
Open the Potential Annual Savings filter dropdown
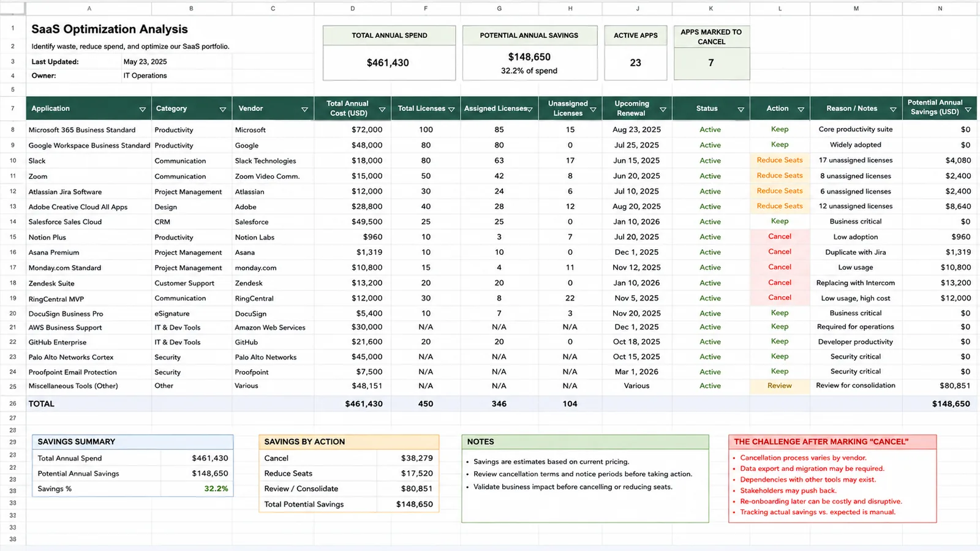[968, 110]
